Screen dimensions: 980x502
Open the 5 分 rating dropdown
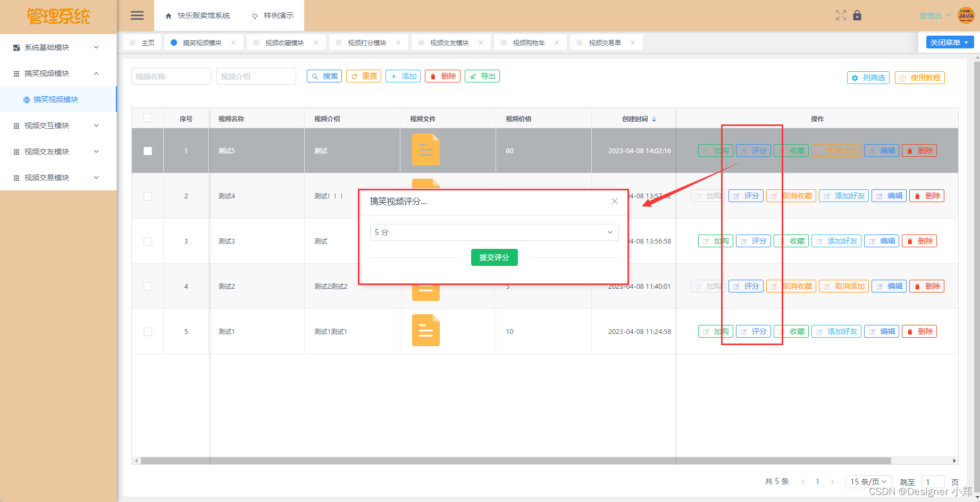click(x=494, y=232)
